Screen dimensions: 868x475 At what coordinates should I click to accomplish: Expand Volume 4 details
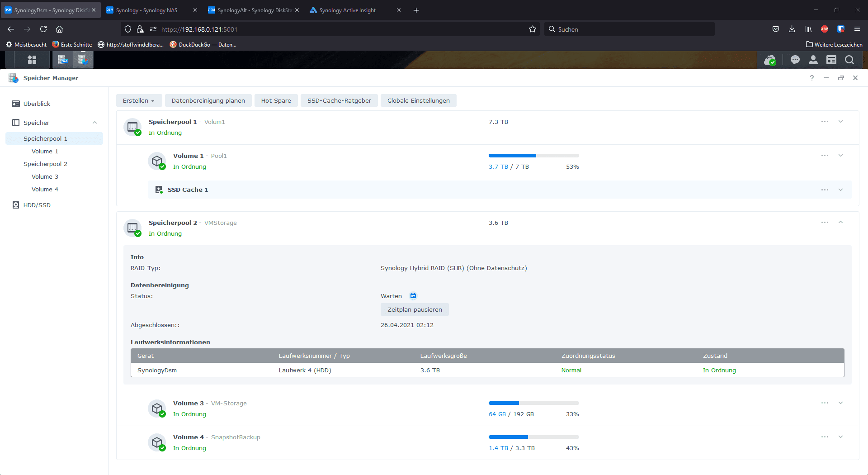pyautogui.click(x=841, y=437)
